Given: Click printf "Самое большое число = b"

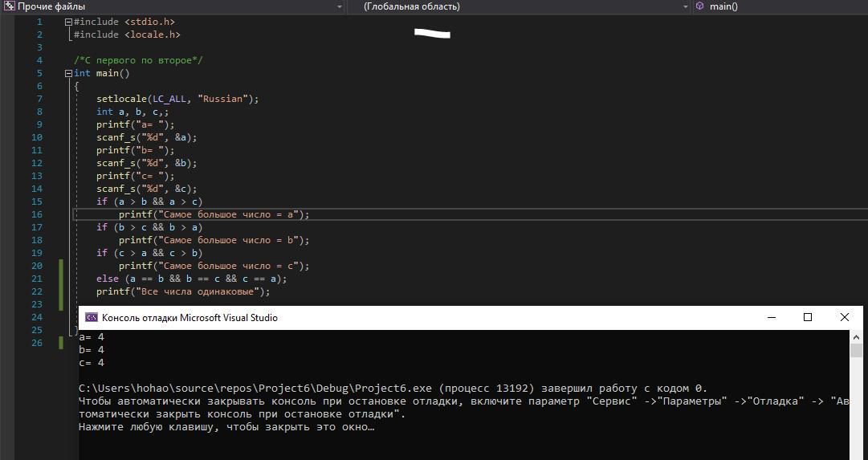Looking at the screenshot, I should click(214, 240).
